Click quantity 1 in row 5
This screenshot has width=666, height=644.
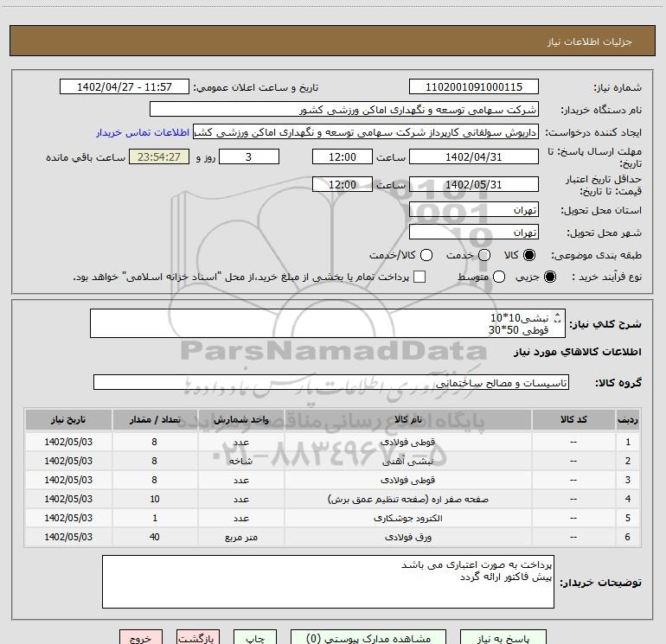tap(155, 518)
